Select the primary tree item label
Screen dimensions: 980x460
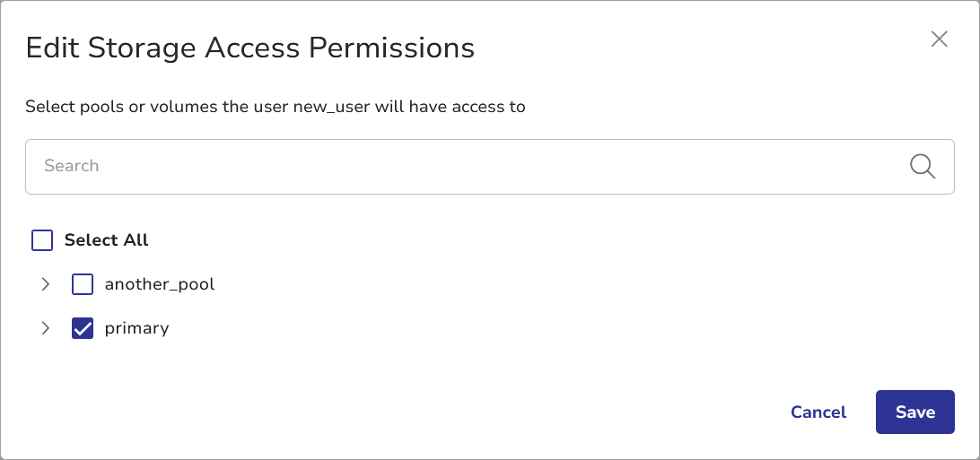click(136, 328)
